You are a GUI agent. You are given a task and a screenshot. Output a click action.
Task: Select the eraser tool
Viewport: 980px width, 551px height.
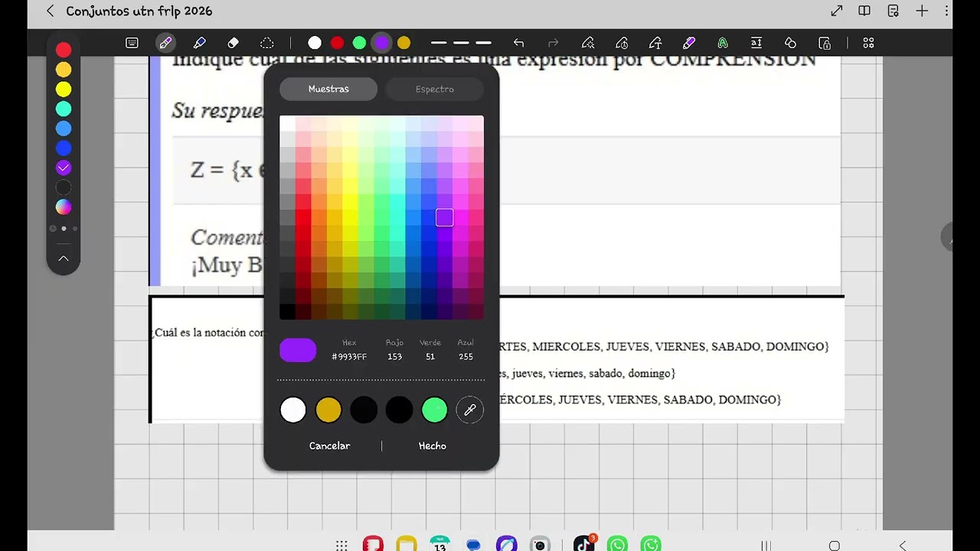click(x=234, y=43)
